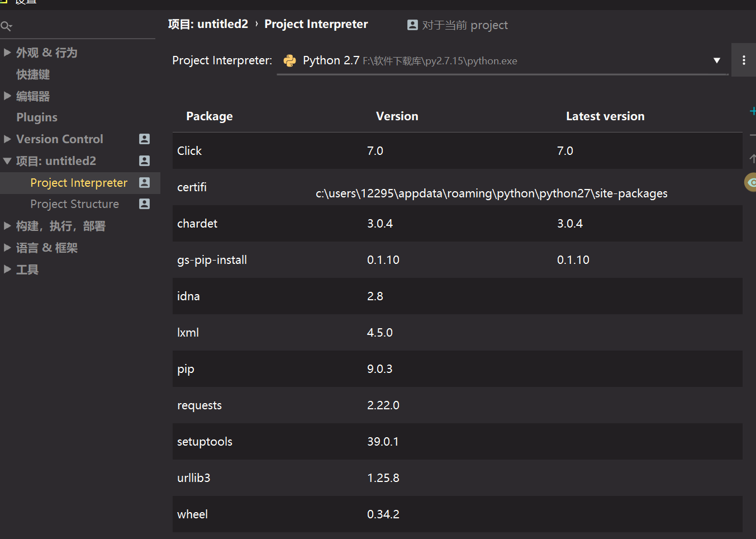Click the search magnifier icon
756x539 pixels.
tap(6, 26)
